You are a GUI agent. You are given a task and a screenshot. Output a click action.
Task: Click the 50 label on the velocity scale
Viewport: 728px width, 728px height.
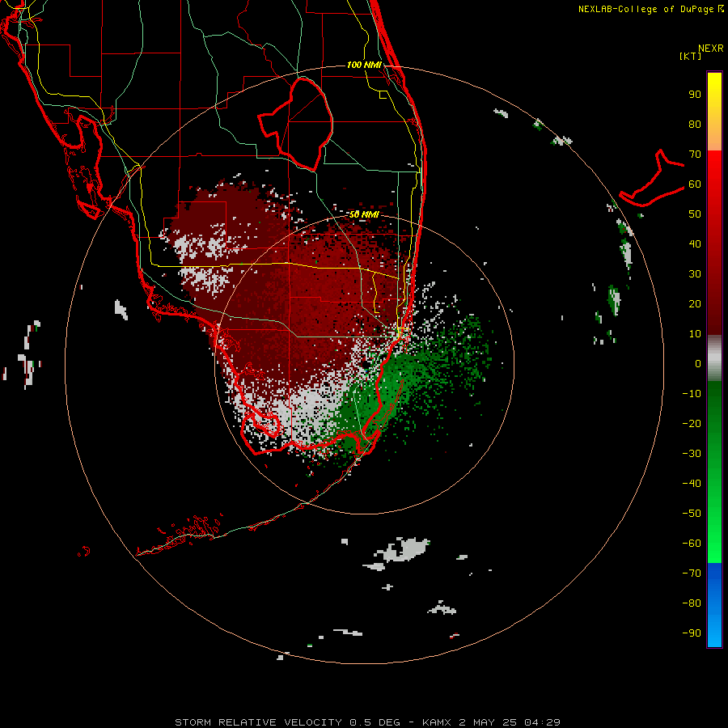[x=695, y=214]
